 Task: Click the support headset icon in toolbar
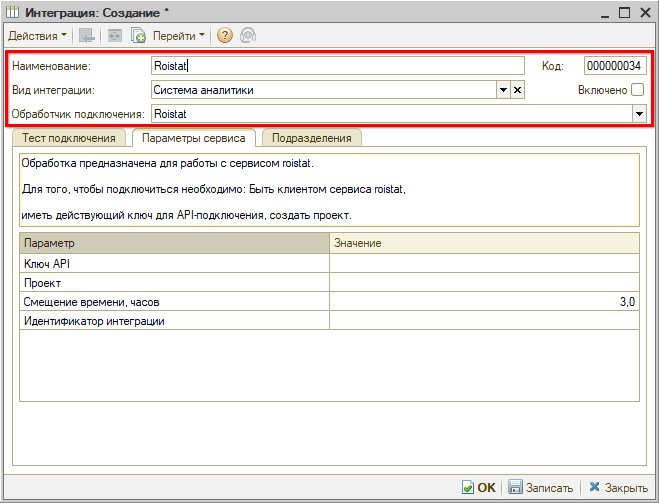(248, 36)
